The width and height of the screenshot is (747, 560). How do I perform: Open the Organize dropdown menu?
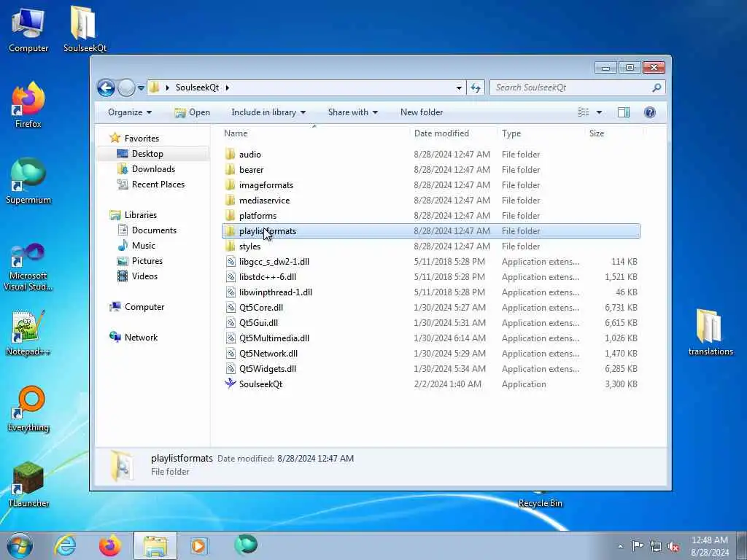(x=130, y=112)
